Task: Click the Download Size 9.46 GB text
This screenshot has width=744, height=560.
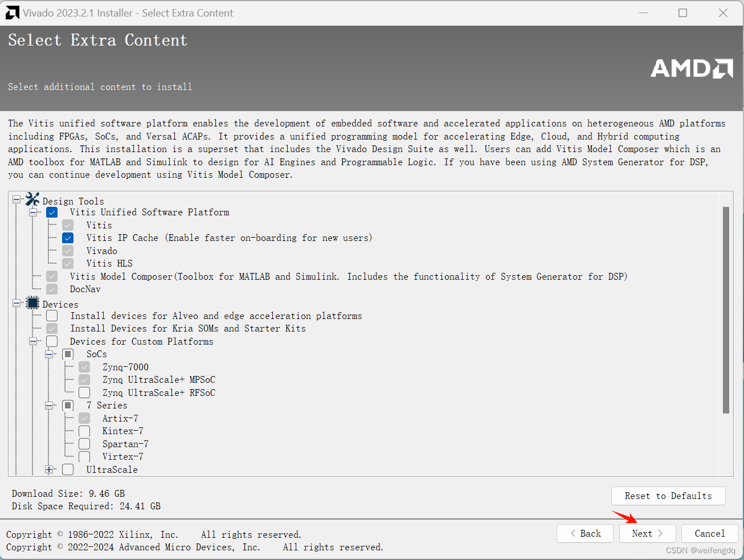Action: pos(68,494)
